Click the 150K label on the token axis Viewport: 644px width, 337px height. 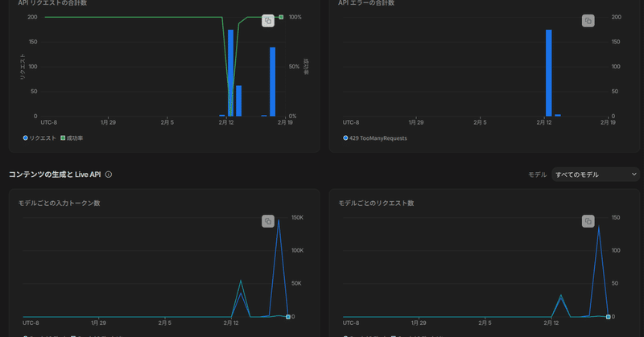[x=297, y=217]
